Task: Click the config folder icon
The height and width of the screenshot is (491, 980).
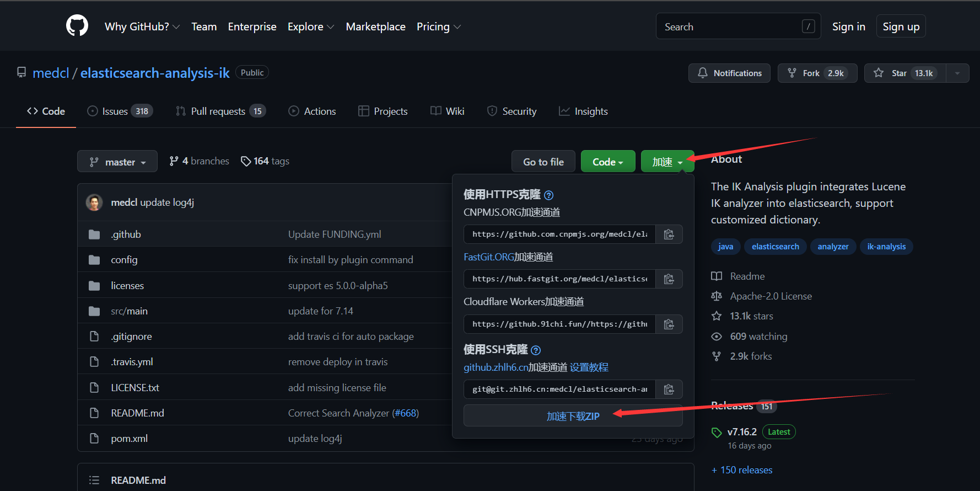Action: tap(94, 260)
